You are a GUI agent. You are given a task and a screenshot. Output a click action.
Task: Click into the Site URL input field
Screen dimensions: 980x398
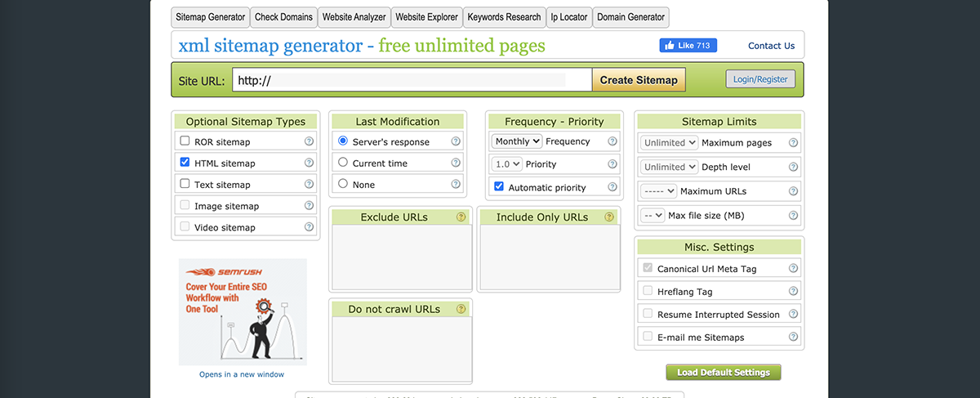pyautogui.click(x=412, y=80)
